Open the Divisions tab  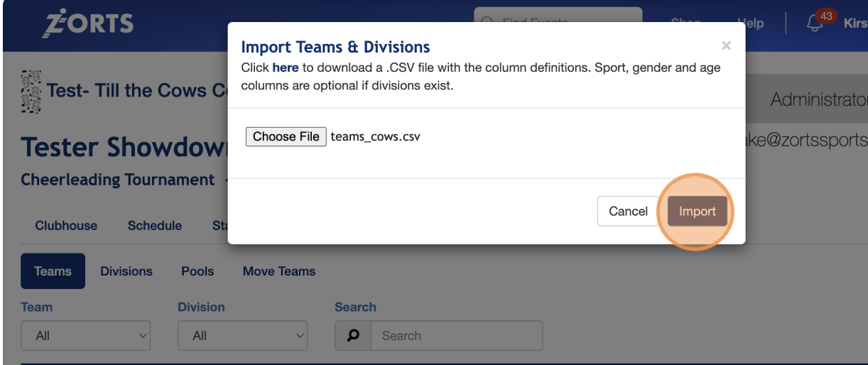coord(126,271)
